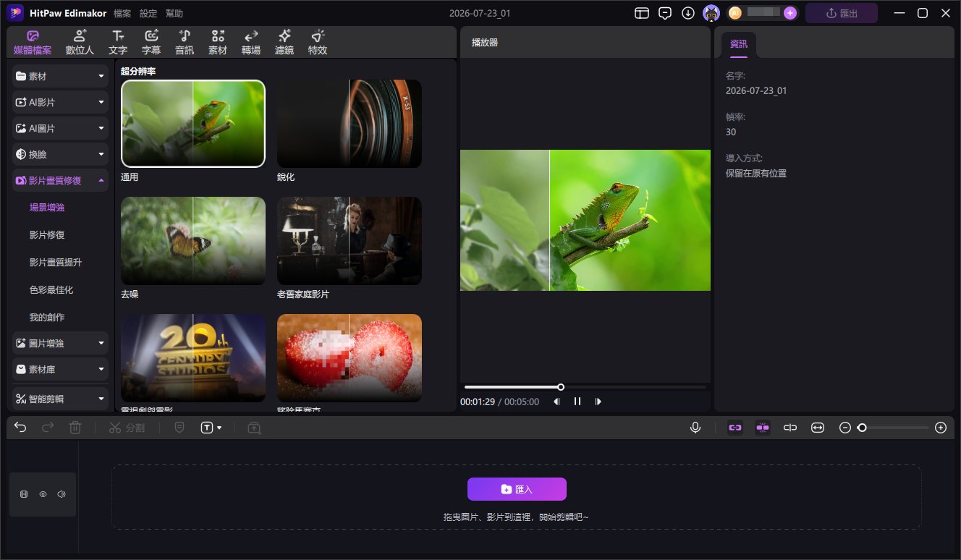Click the timeline zoom slider handle
Viewport: 961px width, 560px height.
(x=862, y=428)
